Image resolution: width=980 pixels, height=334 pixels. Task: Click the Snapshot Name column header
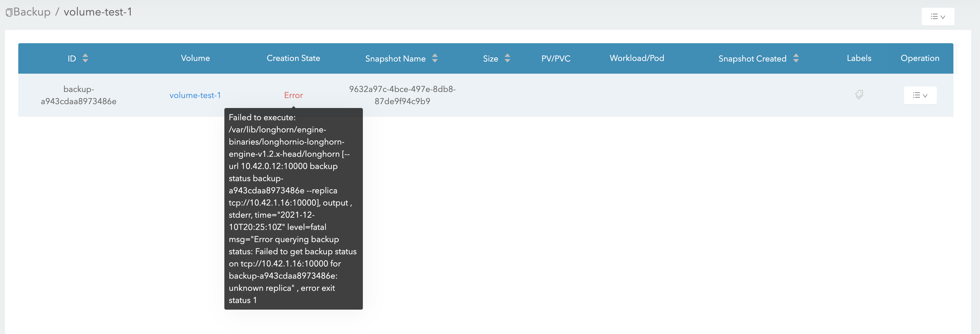tap(396, 58)
